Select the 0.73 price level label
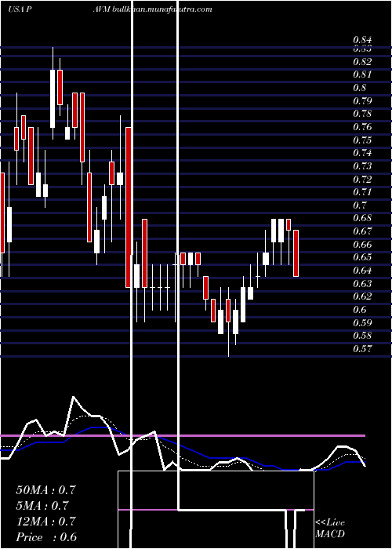Viewport: 392px width, 549px height. click(x=362, y=166)
